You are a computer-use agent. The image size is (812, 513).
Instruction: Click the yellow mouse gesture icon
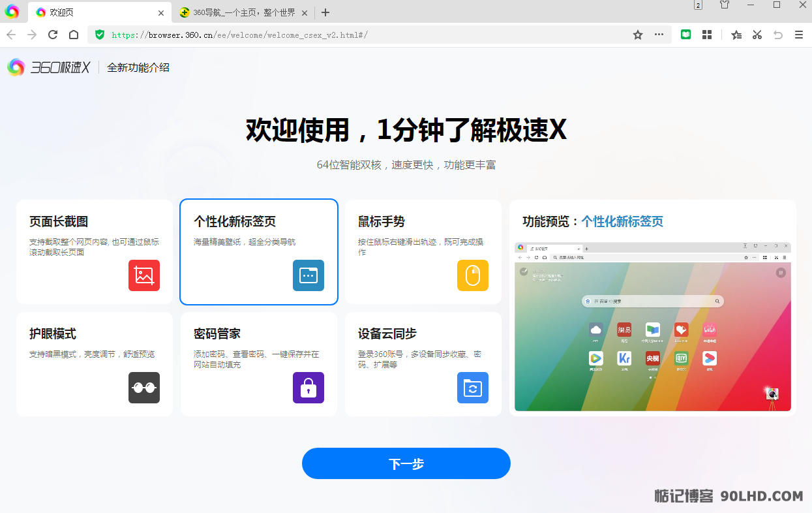(x=473, y=275)
